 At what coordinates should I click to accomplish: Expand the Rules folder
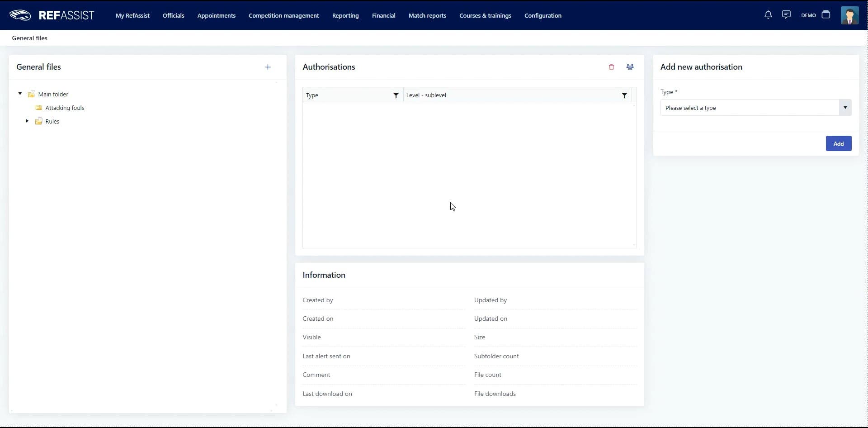27,121
